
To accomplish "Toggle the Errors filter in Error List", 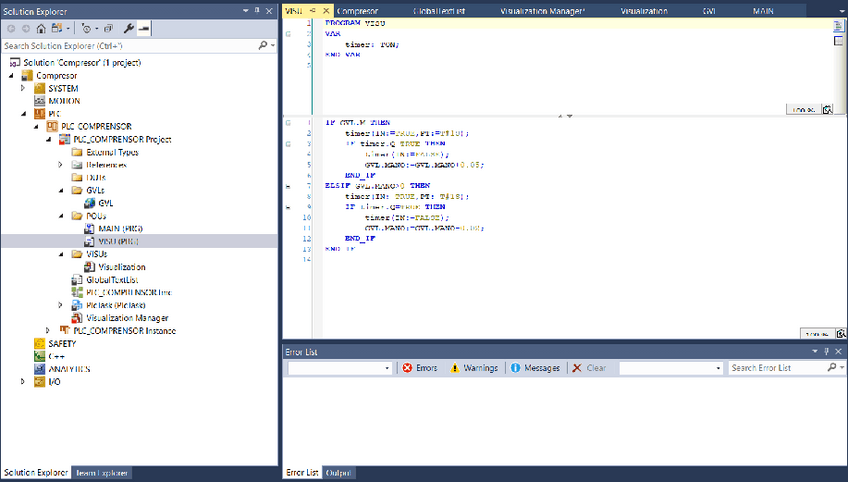I will (420, 368).
